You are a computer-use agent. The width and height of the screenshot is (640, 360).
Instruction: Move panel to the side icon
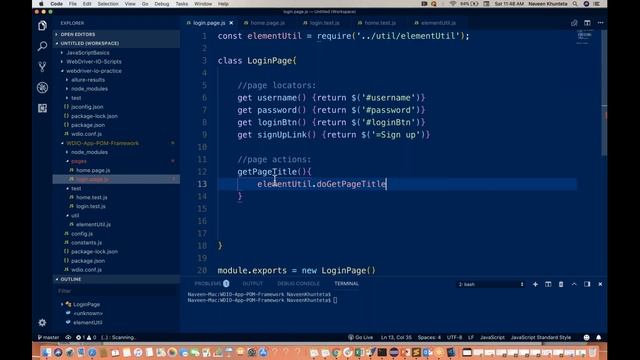coord(587,284)
